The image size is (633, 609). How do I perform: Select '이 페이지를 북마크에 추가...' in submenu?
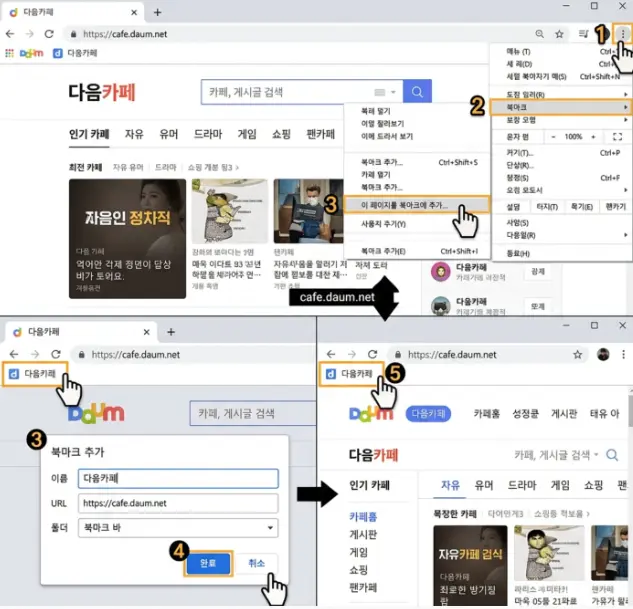tap(417, 205)
